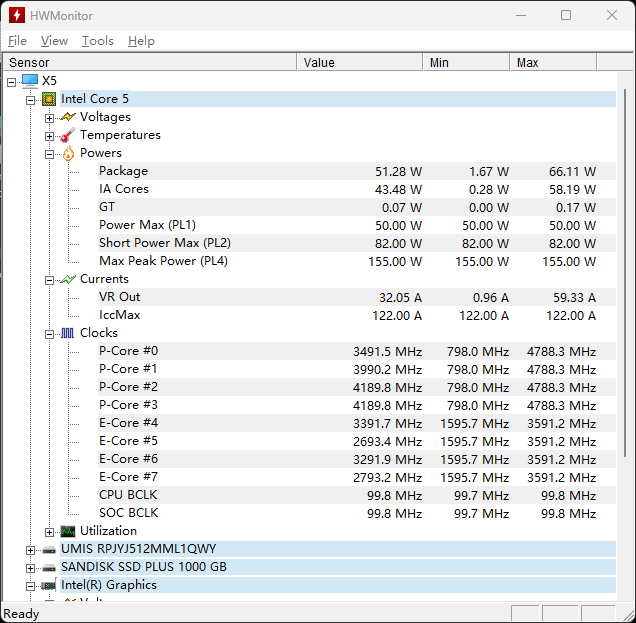The height and width of the screenshot is (623, 636).
Task: Click the Powers flame icon
Action: point(67,153)
